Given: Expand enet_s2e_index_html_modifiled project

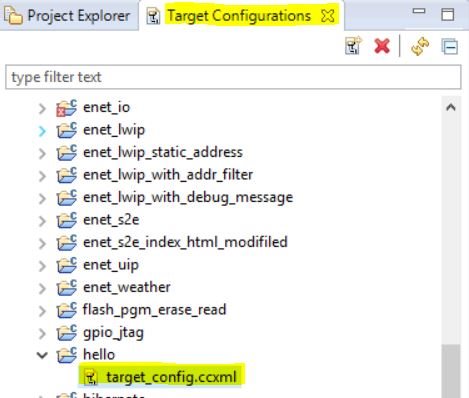Looking at the screenshot, I should pyautogui.click(x=42, y=243).
